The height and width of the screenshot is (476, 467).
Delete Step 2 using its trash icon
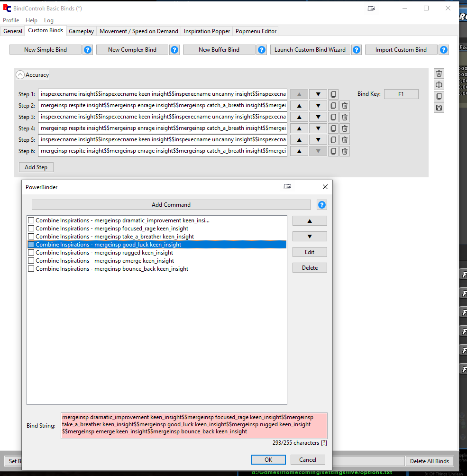tap(345, 106)
